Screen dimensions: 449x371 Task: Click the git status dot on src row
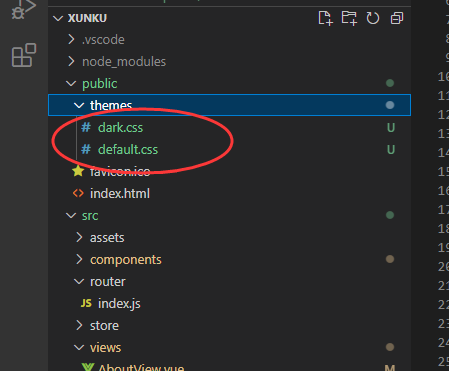pos(390,215)
